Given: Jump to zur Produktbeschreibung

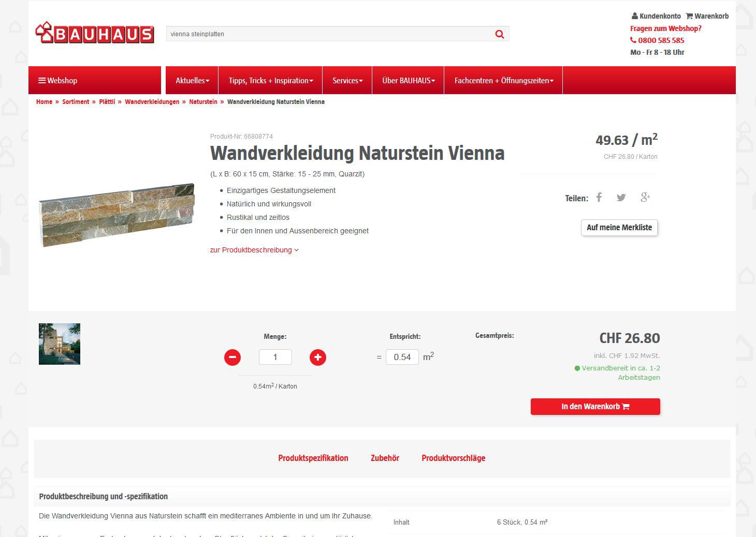Looking at the screenshot, I should point(254,250).
